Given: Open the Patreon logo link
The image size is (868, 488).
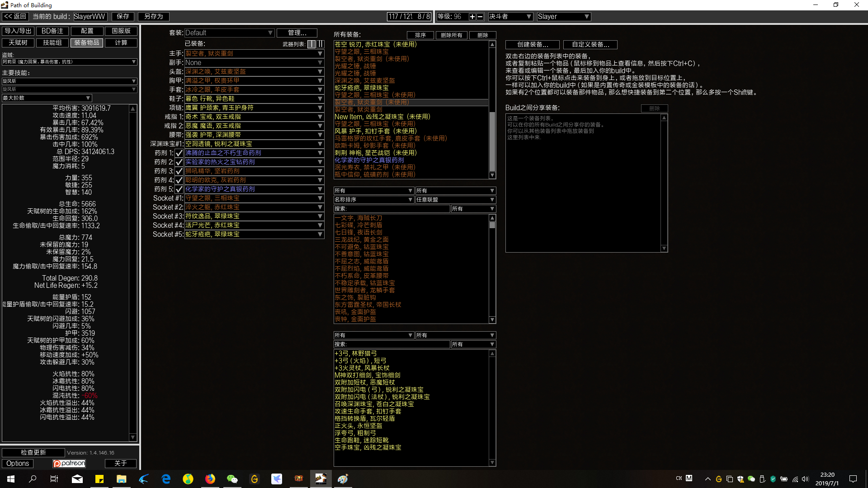Looking at the screenshot, I should [69, 463].
